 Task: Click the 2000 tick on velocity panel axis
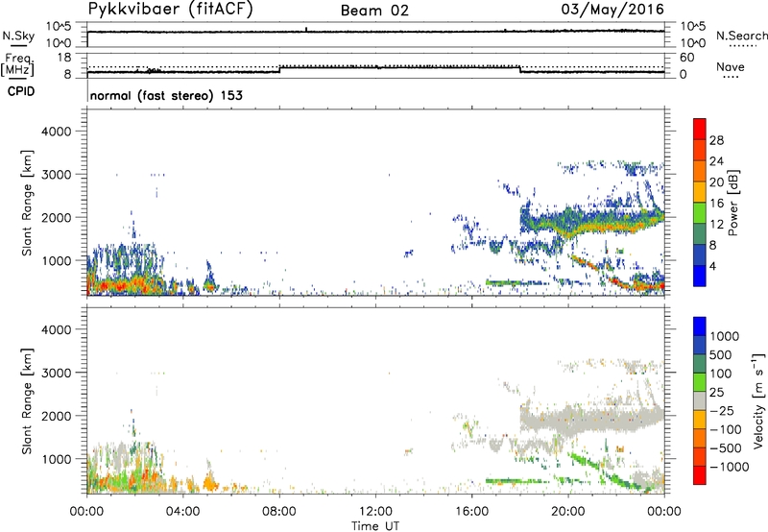point(56,416)
